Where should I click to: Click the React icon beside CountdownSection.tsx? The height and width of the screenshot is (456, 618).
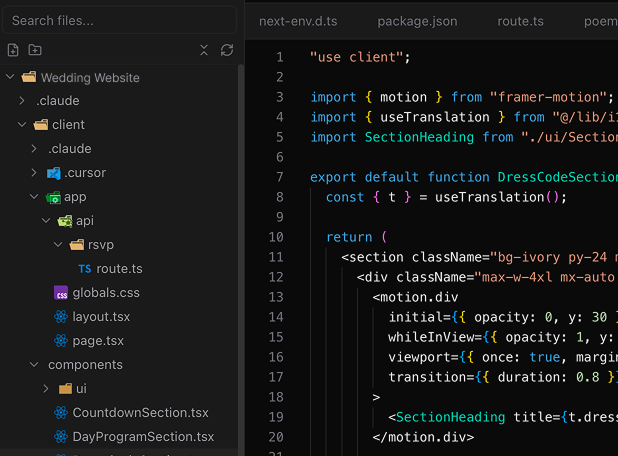pos(61,413)
